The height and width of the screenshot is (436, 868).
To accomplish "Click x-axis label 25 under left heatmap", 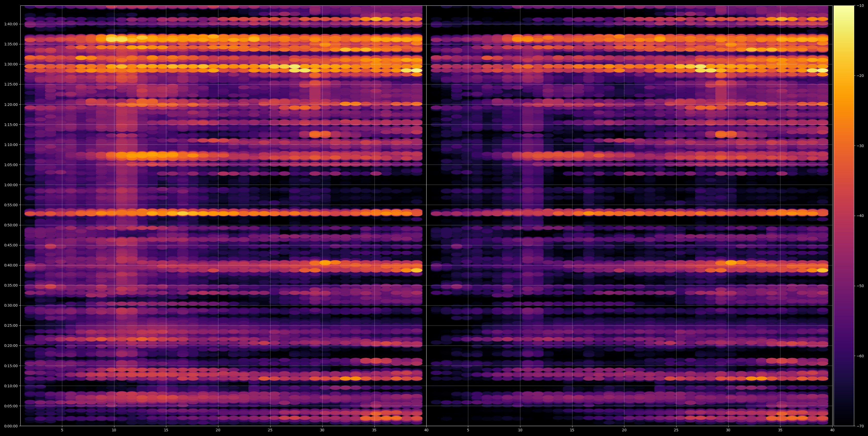I will 270,430.
